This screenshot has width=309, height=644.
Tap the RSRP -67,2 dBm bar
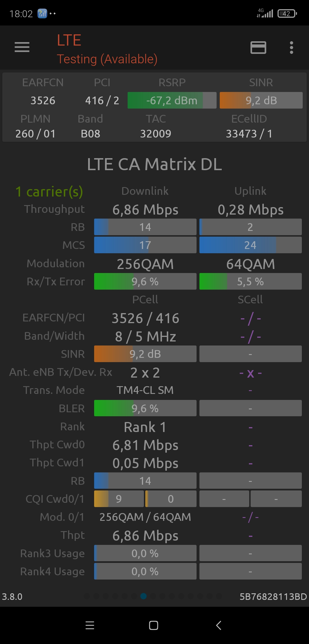coord(172,101)
